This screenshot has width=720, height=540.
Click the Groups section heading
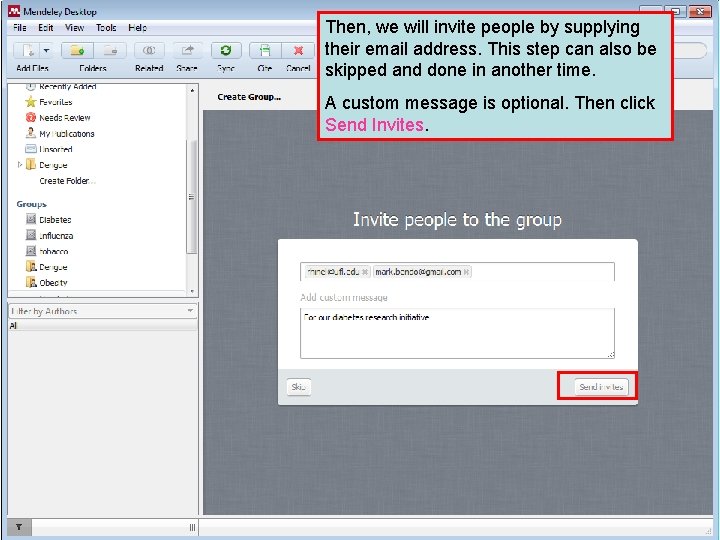[31, 204]
